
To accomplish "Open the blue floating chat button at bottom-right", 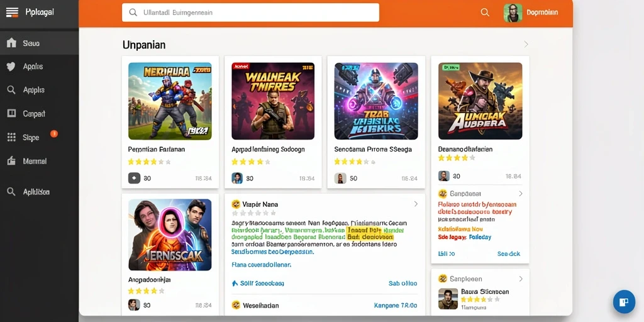I will (624, 302).
